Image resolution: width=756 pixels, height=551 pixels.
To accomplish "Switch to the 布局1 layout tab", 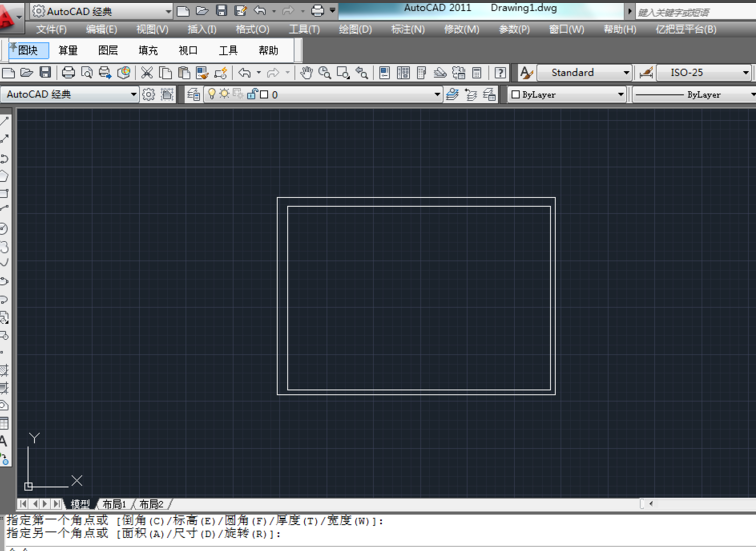I will coord(114,504).
